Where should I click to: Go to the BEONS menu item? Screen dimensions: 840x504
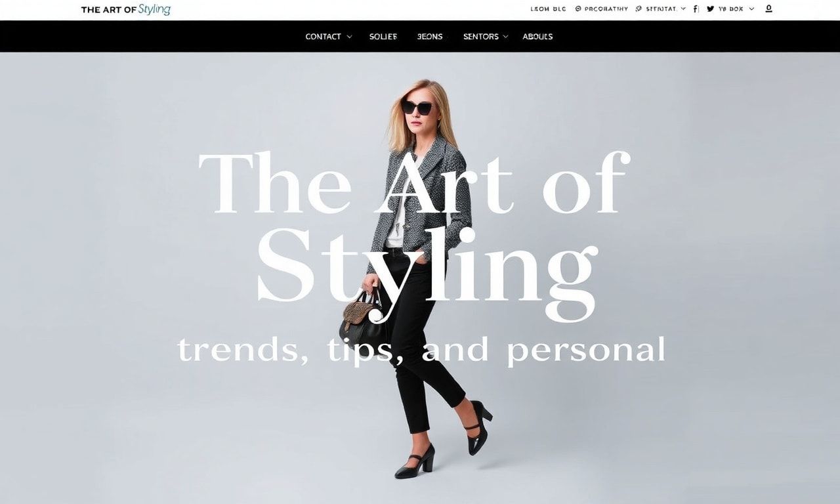click(x=430, y=37)
